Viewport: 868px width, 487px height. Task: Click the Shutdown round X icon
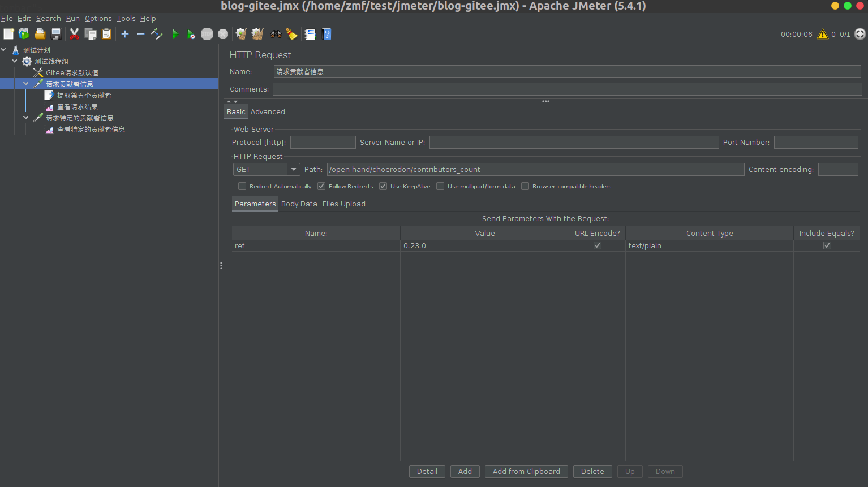pos(223,34)
